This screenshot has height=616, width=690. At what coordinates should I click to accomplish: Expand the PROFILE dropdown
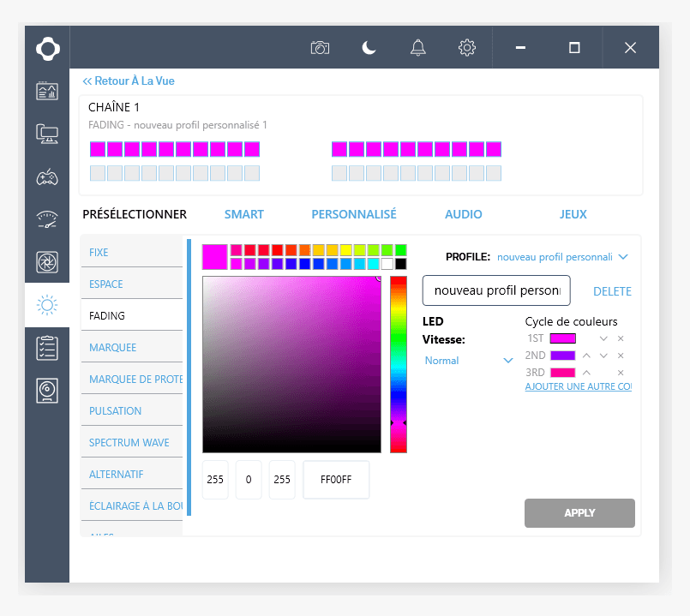tap(623, 257)
